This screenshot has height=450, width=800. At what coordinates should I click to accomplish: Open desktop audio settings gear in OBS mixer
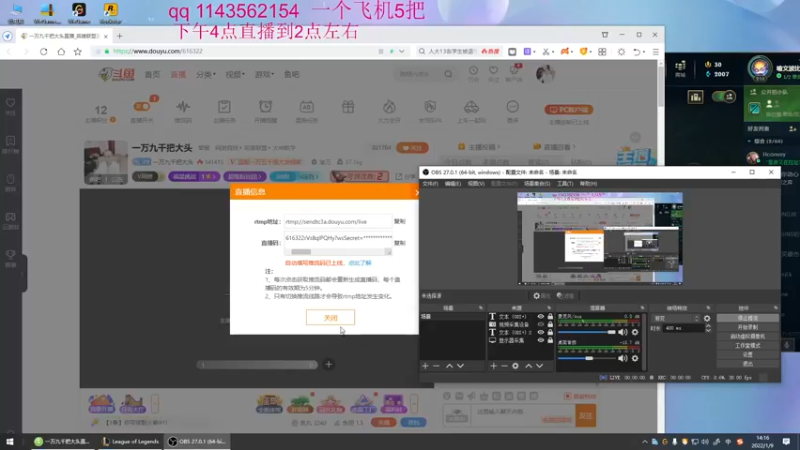point(635,358)
